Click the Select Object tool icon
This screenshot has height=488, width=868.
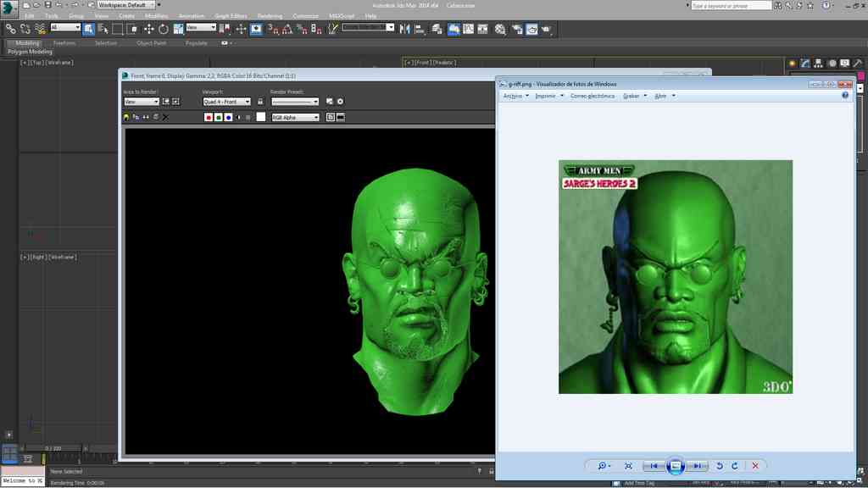tap(89, 29)
